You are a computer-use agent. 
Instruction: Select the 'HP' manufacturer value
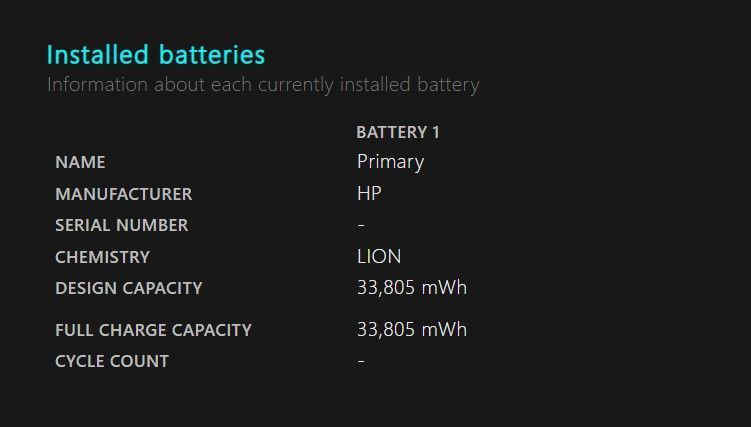coord(369,194)
